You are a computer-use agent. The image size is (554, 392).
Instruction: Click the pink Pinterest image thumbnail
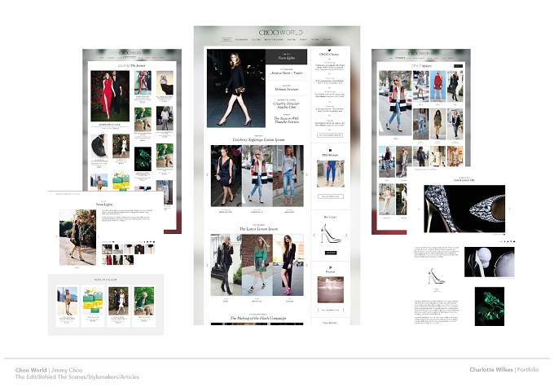(331, 289)
